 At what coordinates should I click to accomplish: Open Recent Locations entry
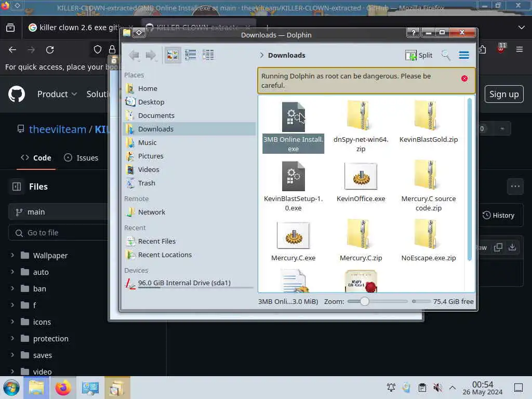click(189, 255)
